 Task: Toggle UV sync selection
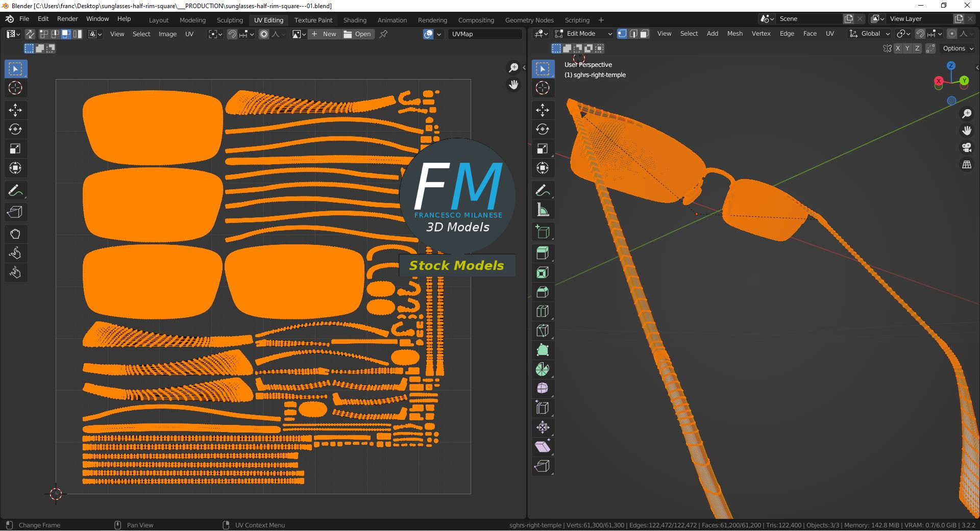(x=30, y=34)
